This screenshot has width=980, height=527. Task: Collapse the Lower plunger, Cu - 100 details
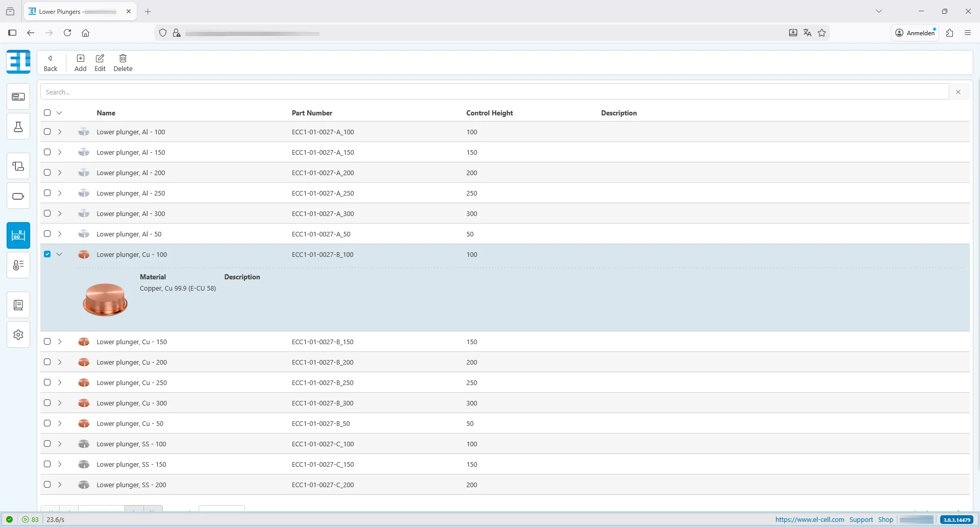click(x=60, y=254)
